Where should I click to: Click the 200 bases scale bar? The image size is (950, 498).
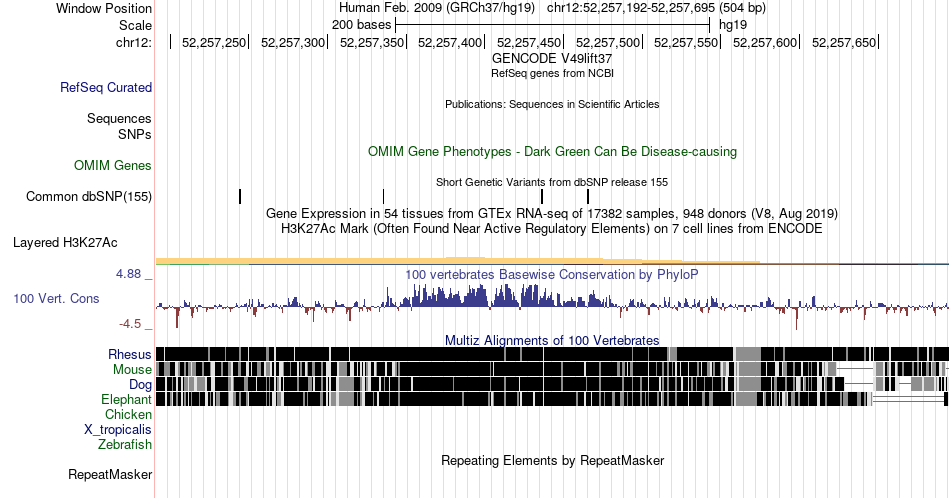click(x=552, y=25)
